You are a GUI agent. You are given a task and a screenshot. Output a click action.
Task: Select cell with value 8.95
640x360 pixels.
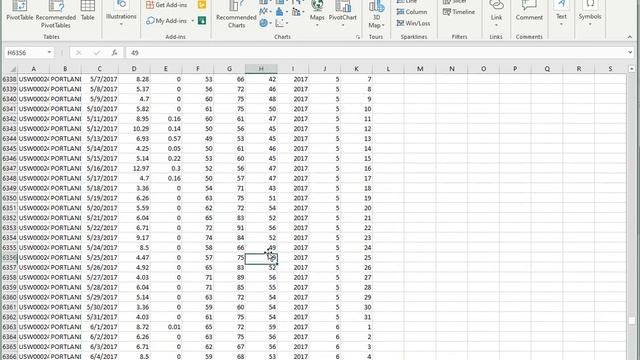[x=134, y=119]
